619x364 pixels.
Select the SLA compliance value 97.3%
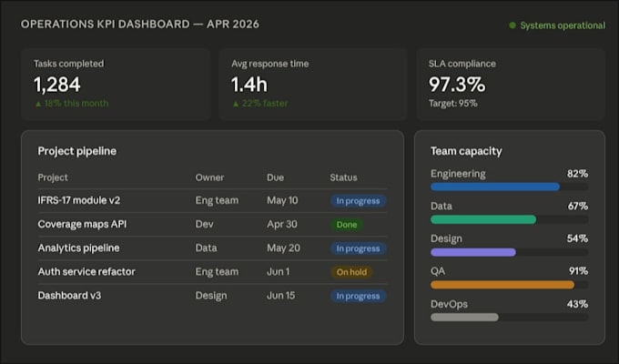coord(457,85)
